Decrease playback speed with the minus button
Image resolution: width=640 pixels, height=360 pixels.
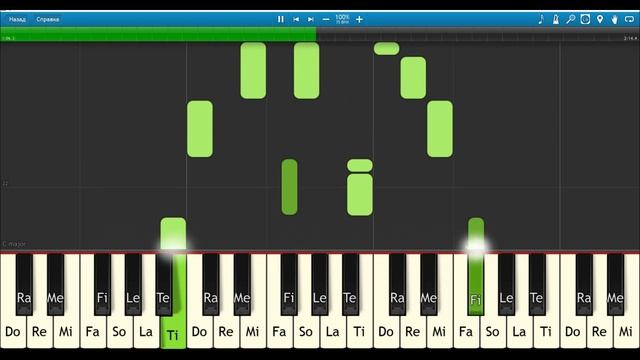click(326, 19)
